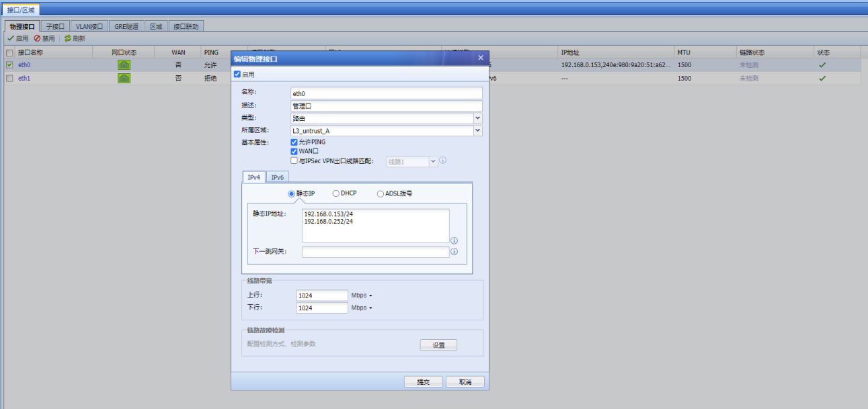The width and height of the screenshot is (868, 409).
Task: Click the eth0 green port status icon
Action: pos(124,65)
